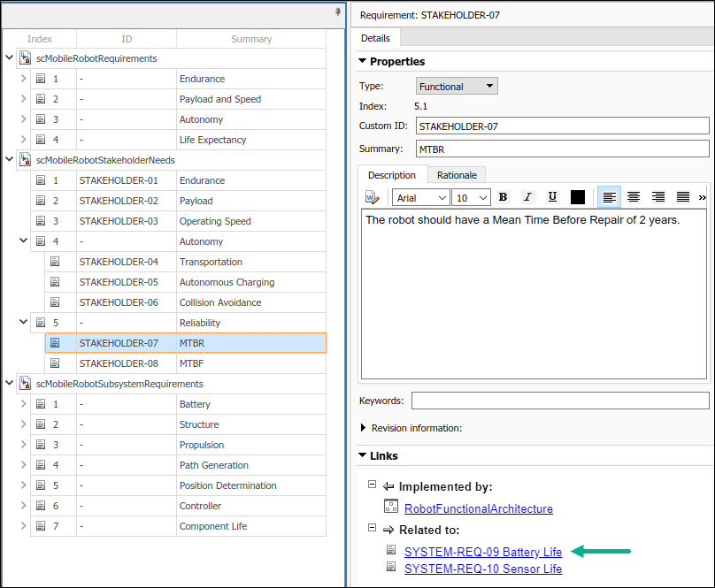Center-align the description text
This screenshot has height=588, width=715.
pyautogui.click(x=634, y=197)
